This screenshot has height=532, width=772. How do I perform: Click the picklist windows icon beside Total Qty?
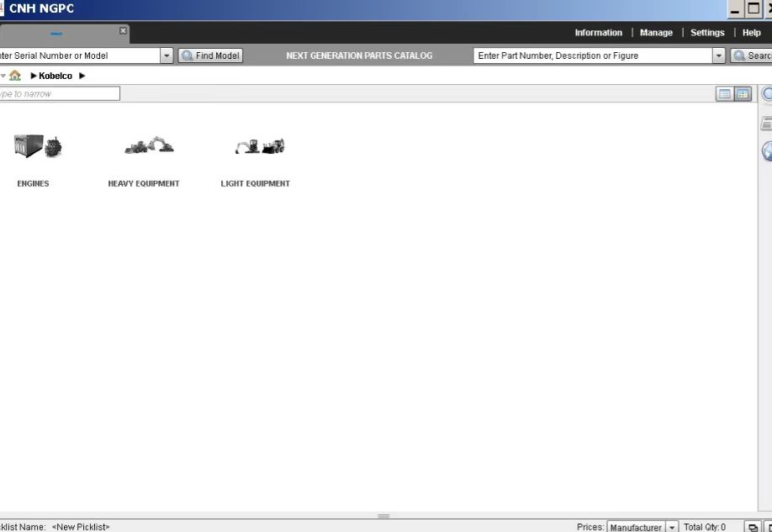753,527
